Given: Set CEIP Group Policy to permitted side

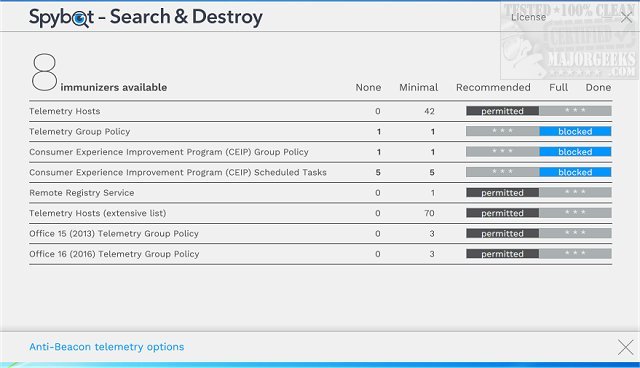Looking at the screenshot, I should 502,152.
